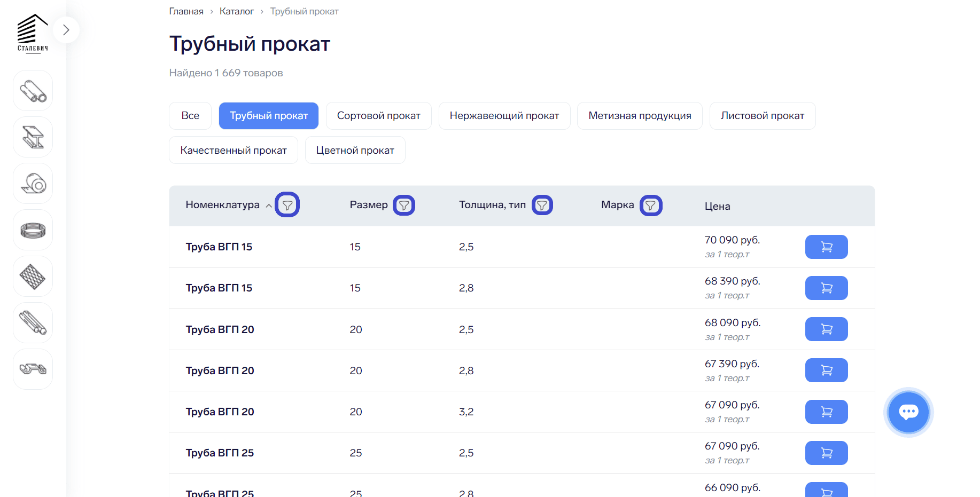
Task: Click the Размер column header
Action: (x=369, y=205)
